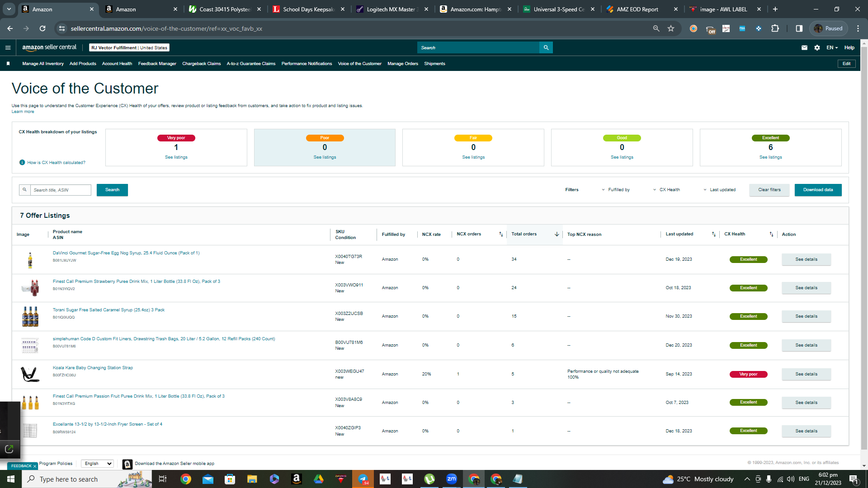Open Chrome extensions puzzle icon

(775, 28)
